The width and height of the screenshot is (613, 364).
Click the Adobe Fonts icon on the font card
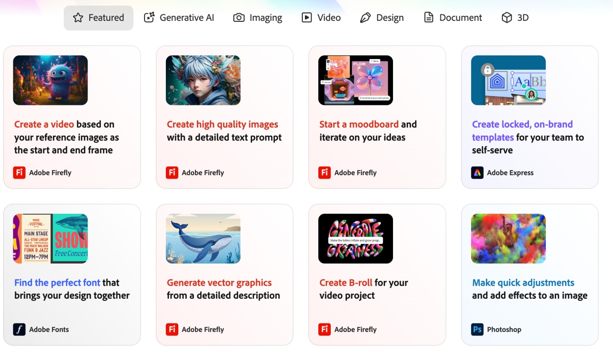tap(19, 329)
